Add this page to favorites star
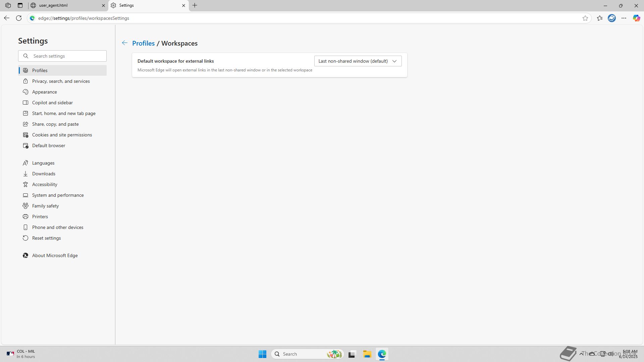Image resolution: width=644 pixels, height=362 pixels. [585, 18]
